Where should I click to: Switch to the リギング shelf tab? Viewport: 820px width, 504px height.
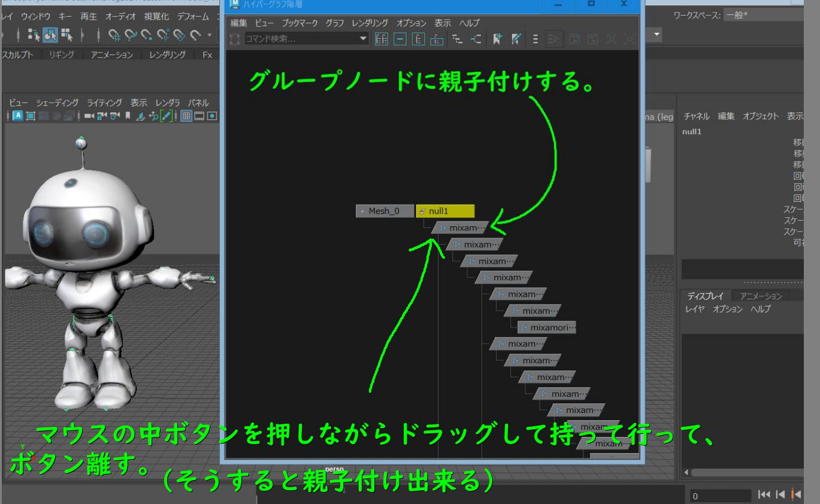62,55
